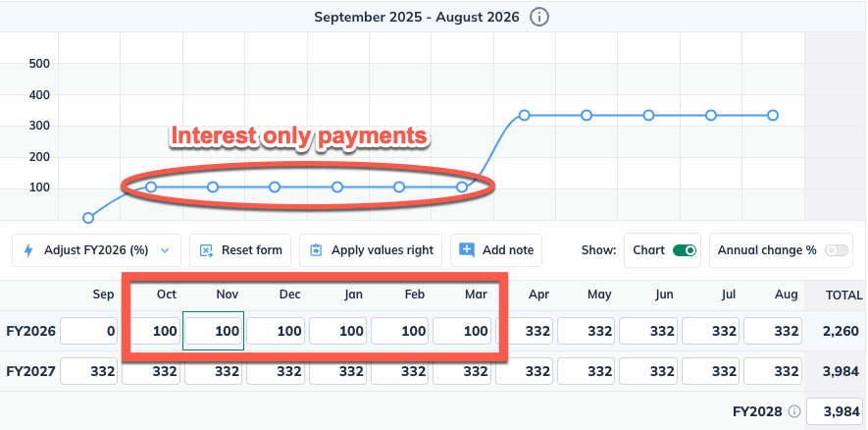Select the FY2026 Nov value field
868x430 pixels.
click(x=213, y=332)
